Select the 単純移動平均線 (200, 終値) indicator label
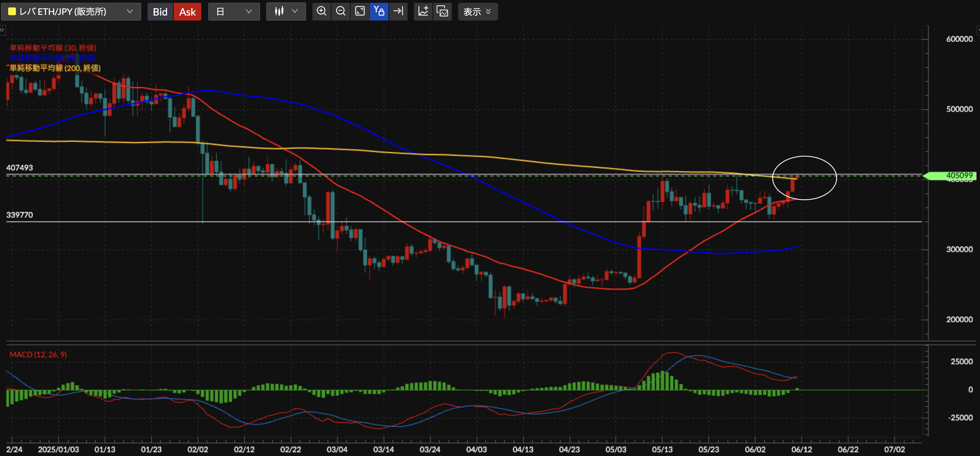This screenshot has width=980, height=456. point(55,68)
